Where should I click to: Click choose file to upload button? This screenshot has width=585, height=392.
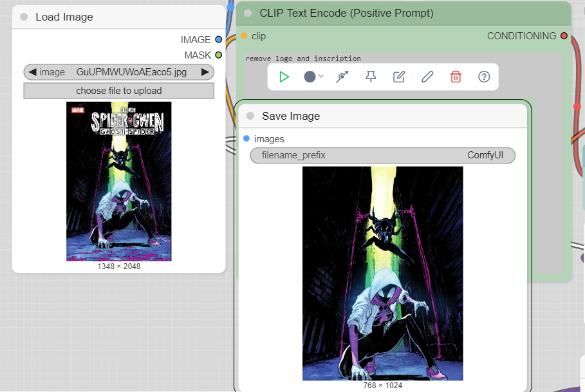click(118, 91)
